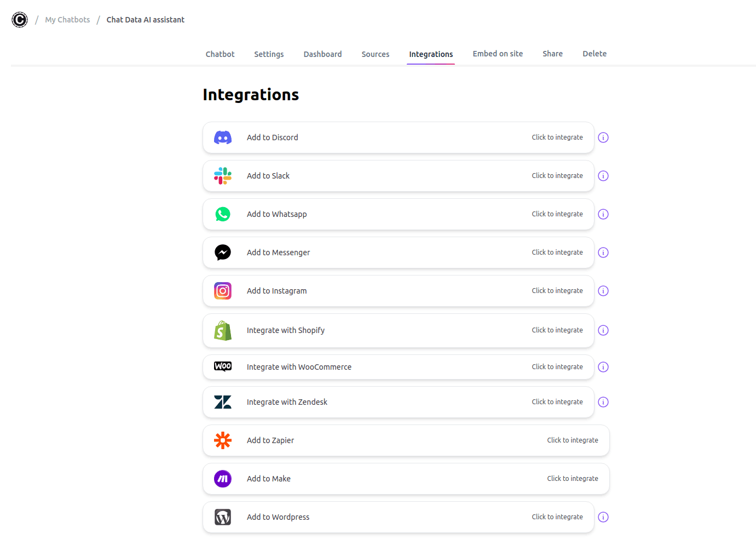
Task: Select 'Integrate with Zendesk' text
Action: 287,402
